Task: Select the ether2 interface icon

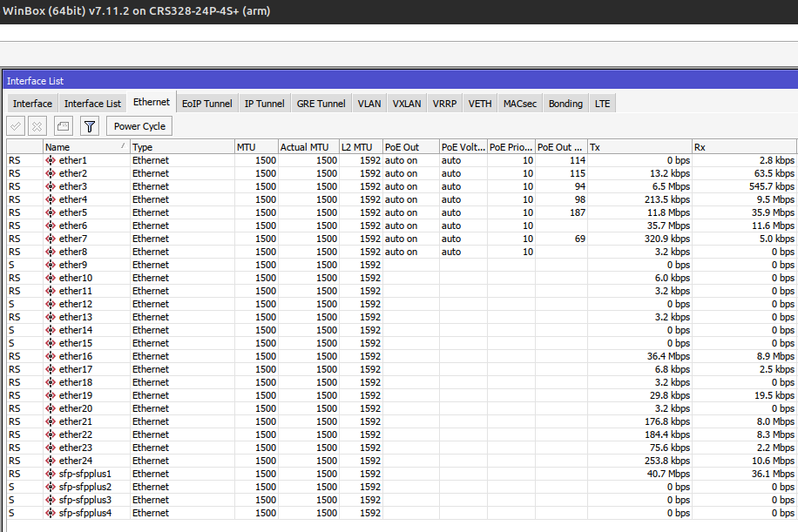Action: 51,173
